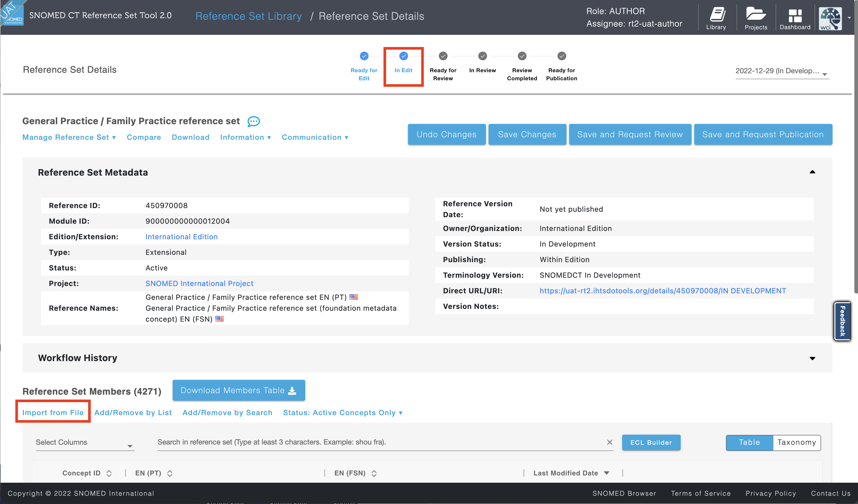The width and height of the screenshot is (858, 504).
Task: Click the In Edit workflow step circle
Action: 404,56
